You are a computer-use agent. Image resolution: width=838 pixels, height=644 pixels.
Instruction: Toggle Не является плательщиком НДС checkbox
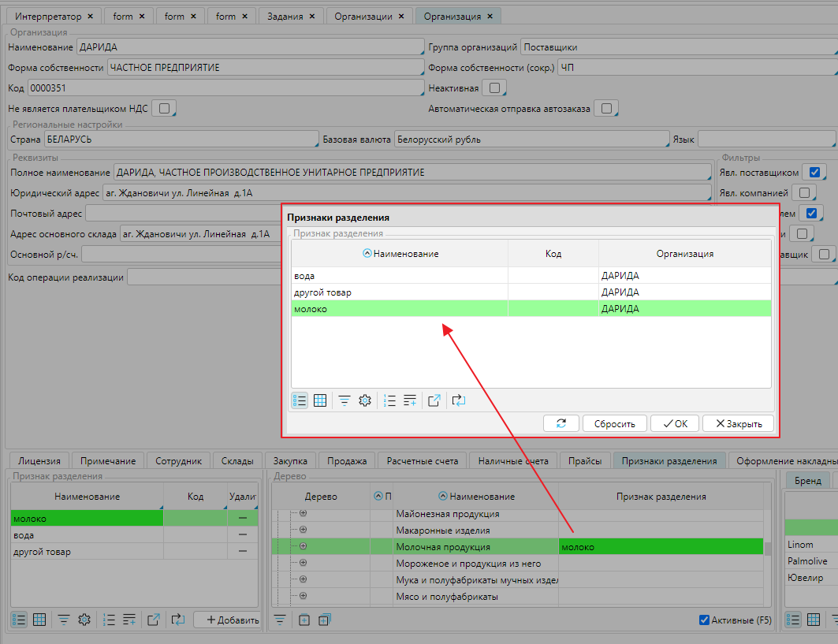click(x=164, y=108)
